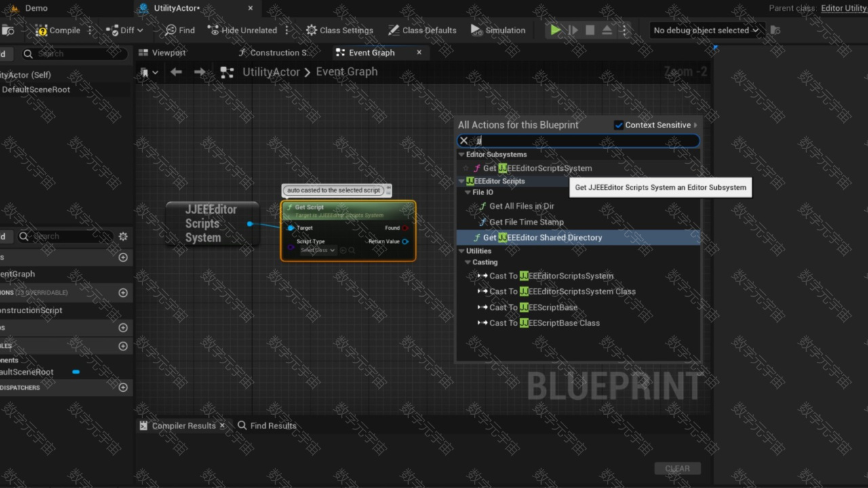Screen dimensions: 868x488
Task: Toggle Hide Unrelated in the toolbar
Action: (x=243, y=30)
